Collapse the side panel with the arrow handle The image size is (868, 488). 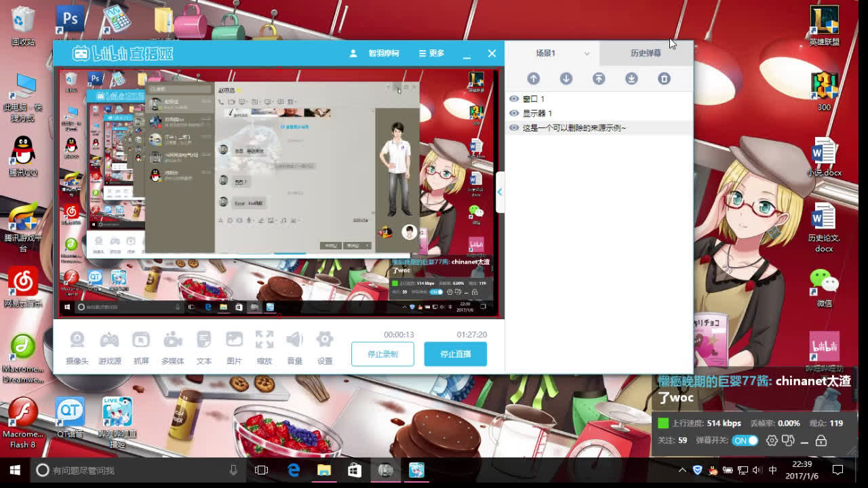point(500,192)
